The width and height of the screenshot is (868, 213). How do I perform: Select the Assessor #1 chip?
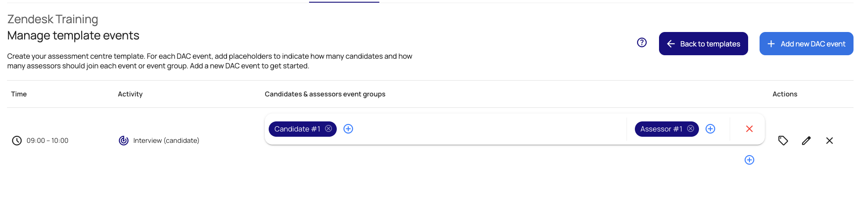click(x=661, y=129)
